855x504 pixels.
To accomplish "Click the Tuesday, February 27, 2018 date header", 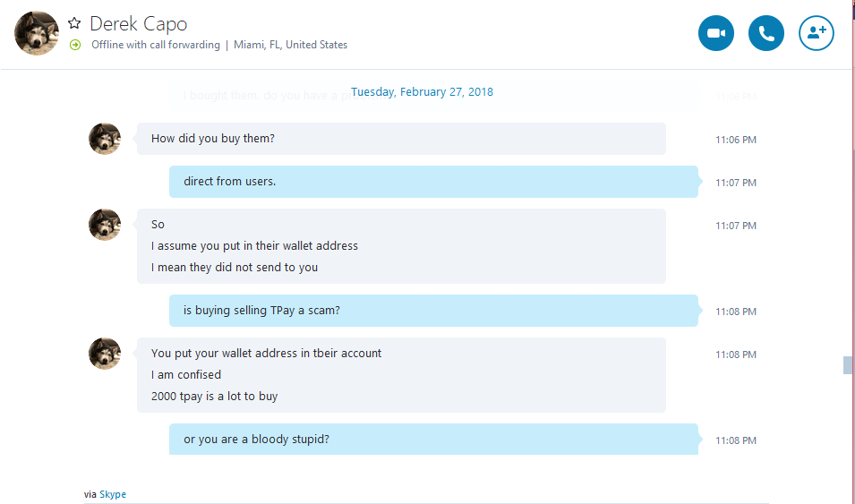I will tap(422, 91).
